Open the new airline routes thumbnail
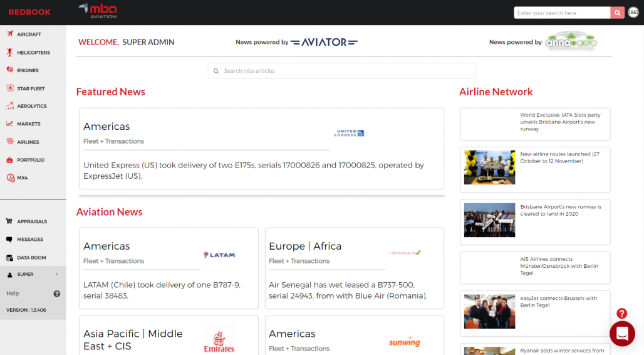 489,167
